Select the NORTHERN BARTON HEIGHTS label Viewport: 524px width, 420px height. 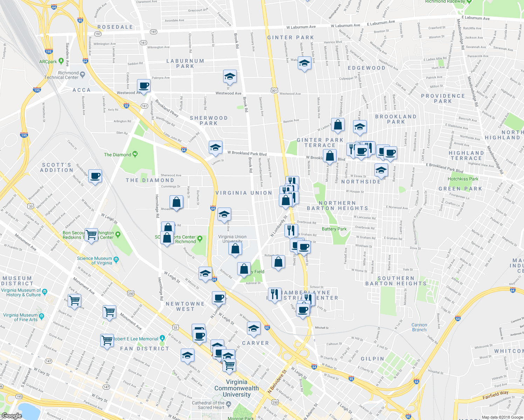click(338, 205)
